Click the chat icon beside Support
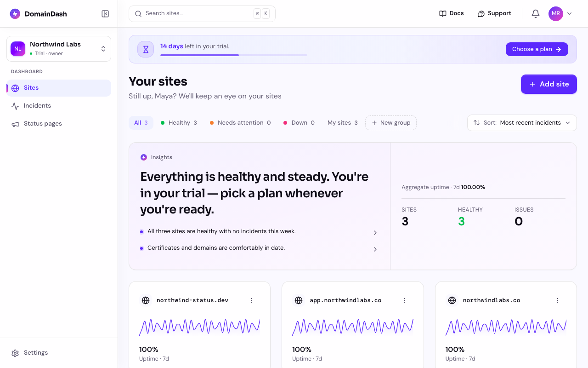 click(x=481, y=14)
